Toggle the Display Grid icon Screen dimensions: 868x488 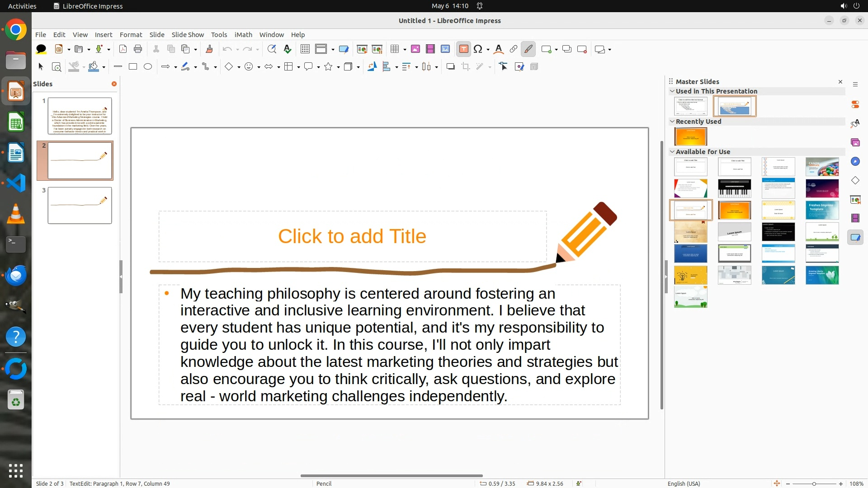[x=305, y=49]
